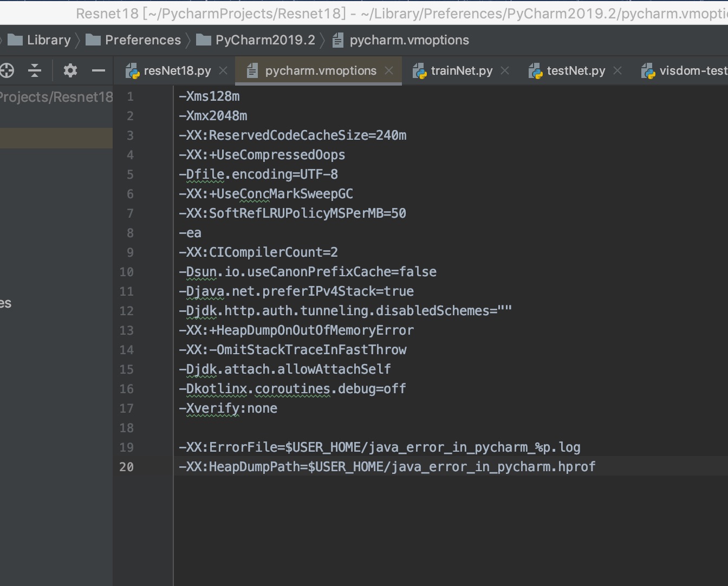Open the chevron next to Library breadcrumb

tap(78, 40)
